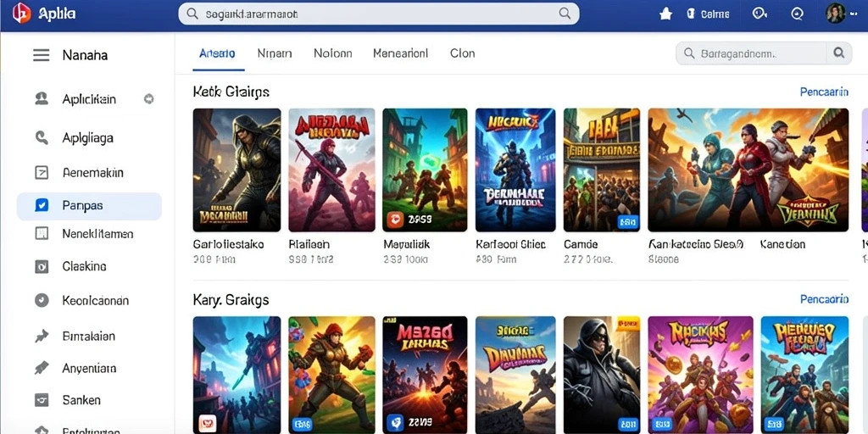868x434 pixels.
Task: Click the blue badge icon on Mazed cover
Action: 395,423
